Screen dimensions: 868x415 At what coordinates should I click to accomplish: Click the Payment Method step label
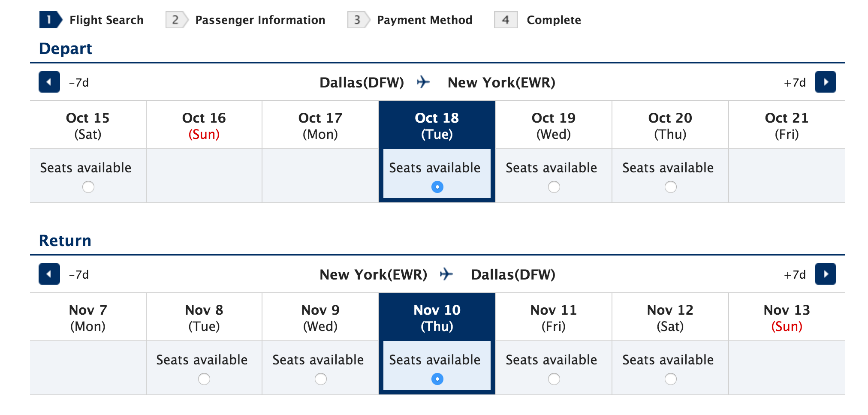pos(425,20)
